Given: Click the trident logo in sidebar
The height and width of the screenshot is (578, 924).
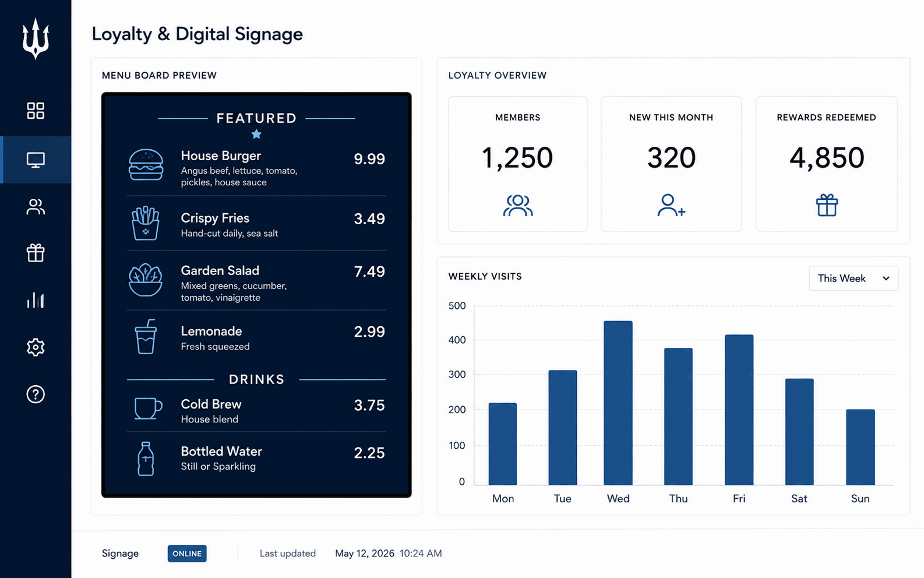Looking at the screenshot, I should click(36, 38).
